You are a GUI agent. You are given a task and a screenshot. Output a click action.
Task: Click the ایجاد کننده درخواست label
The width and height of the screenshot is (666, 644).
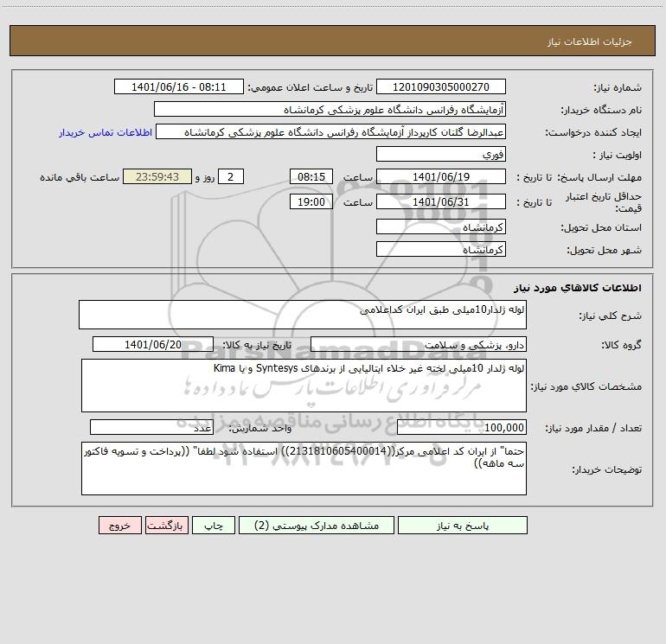coord(593,132)
